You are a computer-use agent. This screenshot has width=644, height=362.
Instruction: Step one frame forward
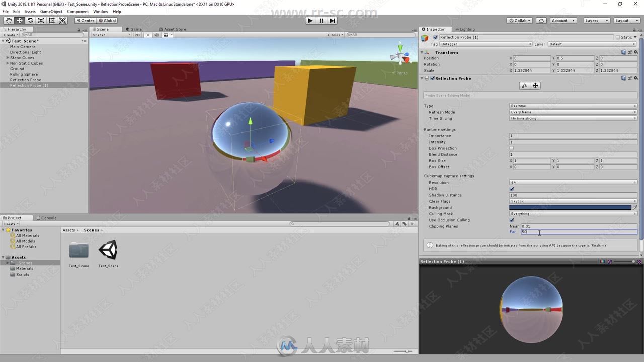(332, 21)
